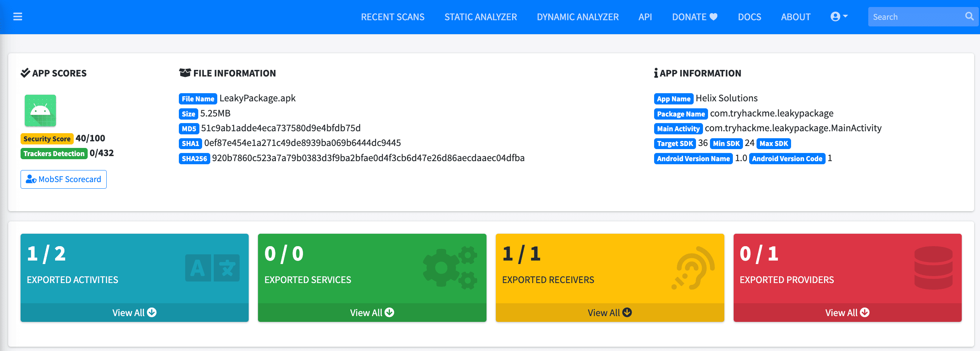Click the Max SDK badge
The image size is (980, 351).
(774, 144)
